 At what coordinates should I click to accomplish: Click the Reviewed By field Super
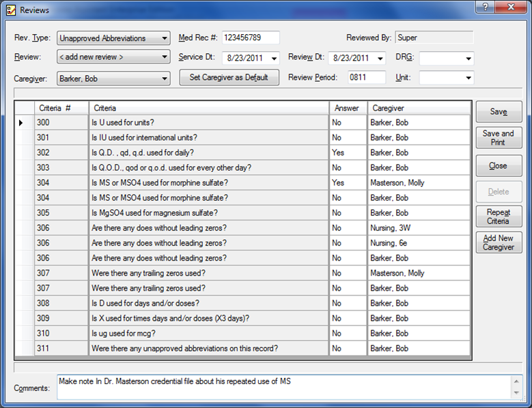434,38
